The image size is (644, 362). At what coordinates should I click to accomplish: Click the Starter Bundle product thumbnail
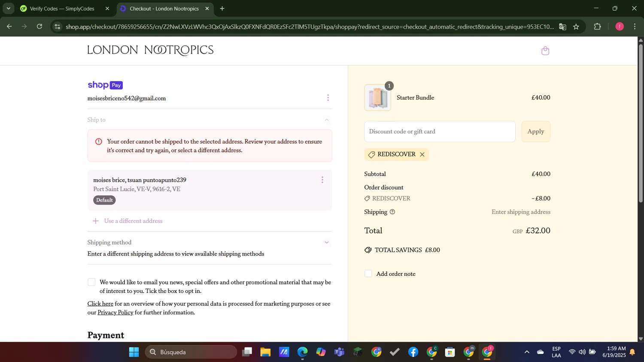pos(378,98)
